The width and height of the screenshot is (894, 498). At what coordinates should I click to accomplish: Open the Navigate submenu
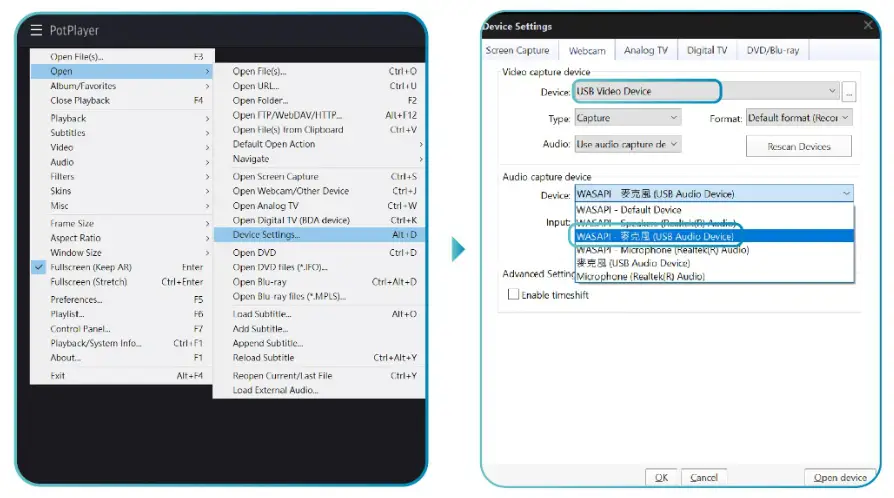[319, 159]
